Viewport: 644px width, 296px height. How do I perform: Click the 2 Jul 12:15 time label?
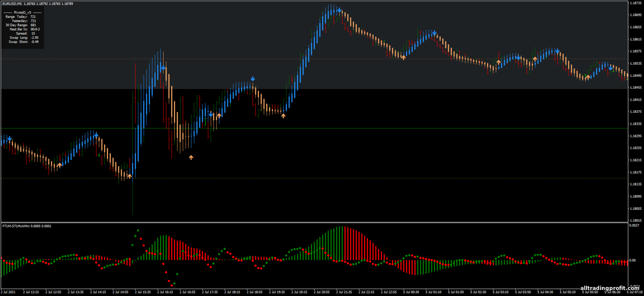point(31,292)
